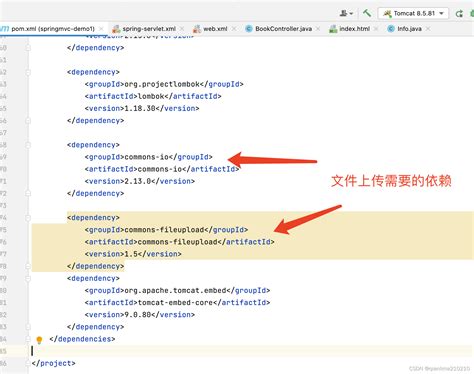The height and width of the screenshot is (374, 474).
Task: Collapse the commons-fileupload dependency fold marker
Action: pyautogui.click(x=28, y=218)
